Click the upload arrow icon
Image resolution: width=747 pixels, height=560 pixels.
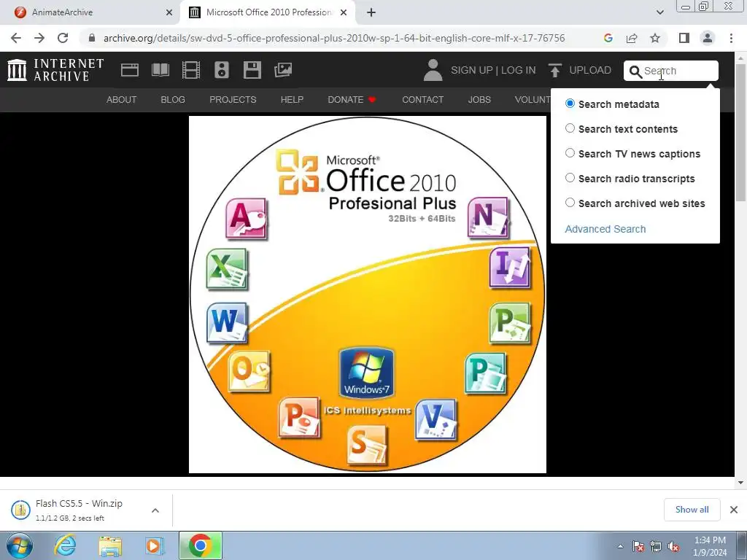pyautogui.click(x=554, y=70)
